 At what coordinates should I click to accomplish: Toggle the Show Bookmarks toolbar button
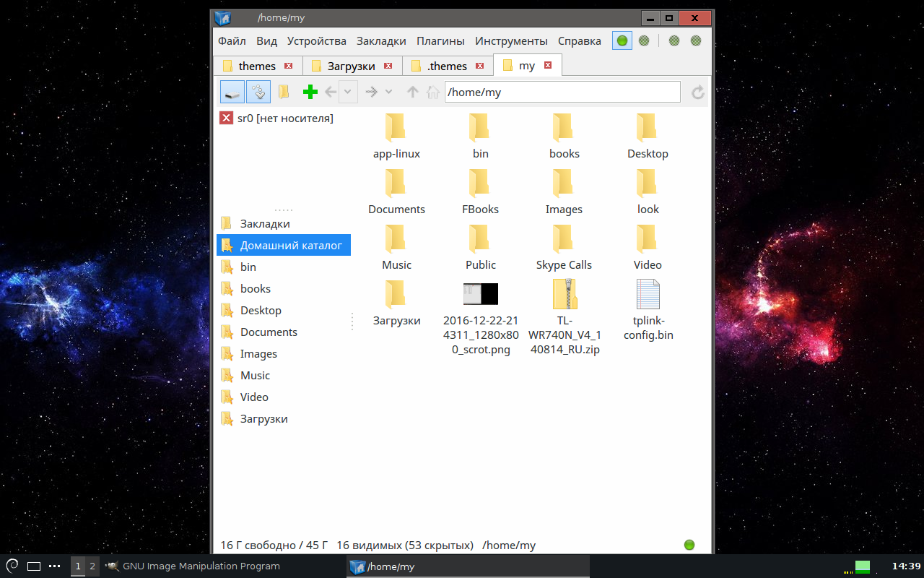[258, 92]
